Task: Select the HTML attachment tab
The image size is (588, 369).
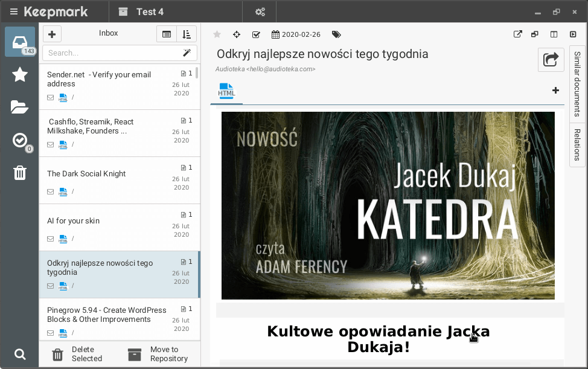Action: [226, 91]
